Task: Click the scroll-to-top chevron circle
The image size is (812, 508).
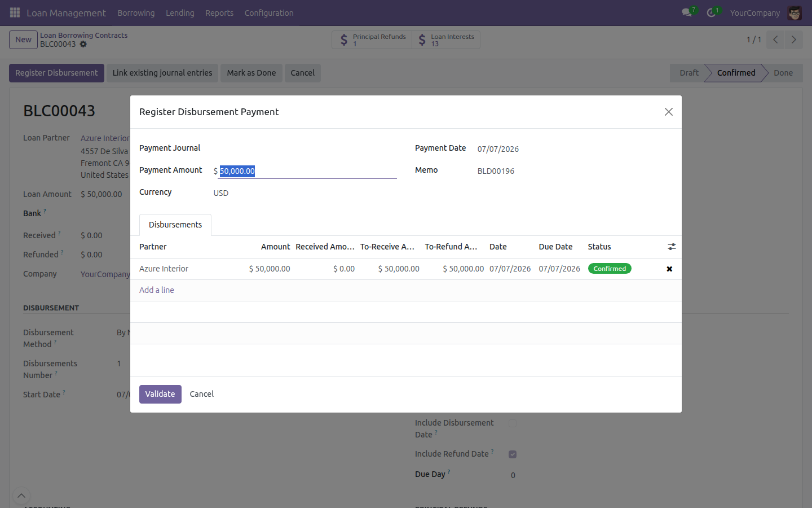Action: point(21,496)
